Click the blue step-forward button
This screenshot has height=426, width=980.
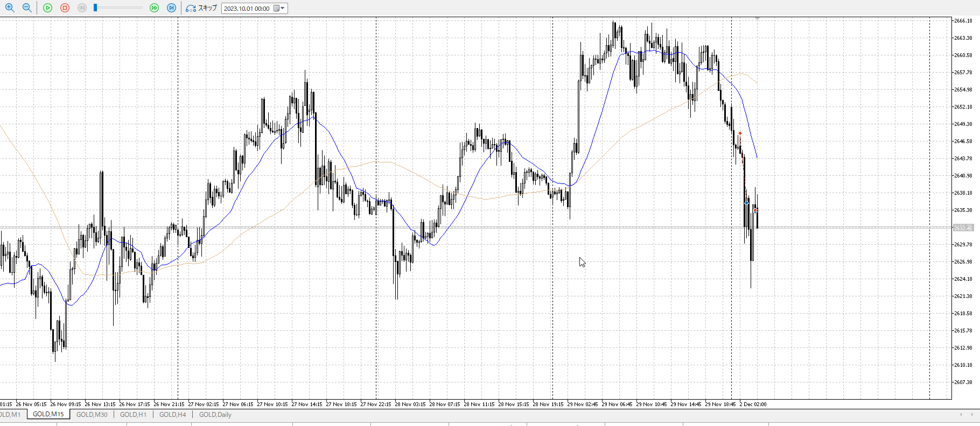click(x=172, y=8)
